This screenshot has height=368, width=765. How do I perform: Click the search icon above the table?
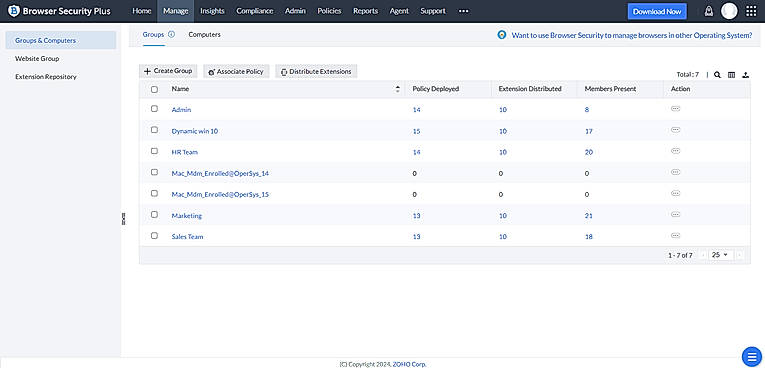[x=717, y=75]
